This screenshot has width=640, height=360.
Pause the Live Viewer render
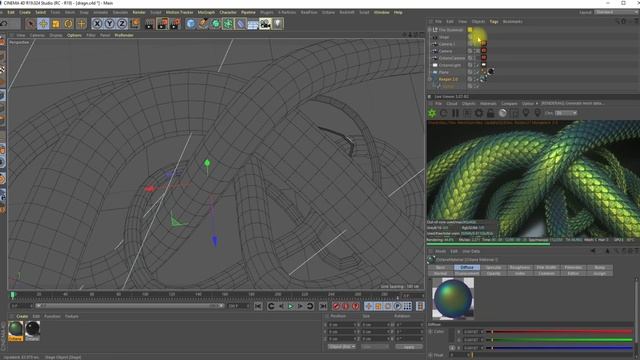pos(456,113)
